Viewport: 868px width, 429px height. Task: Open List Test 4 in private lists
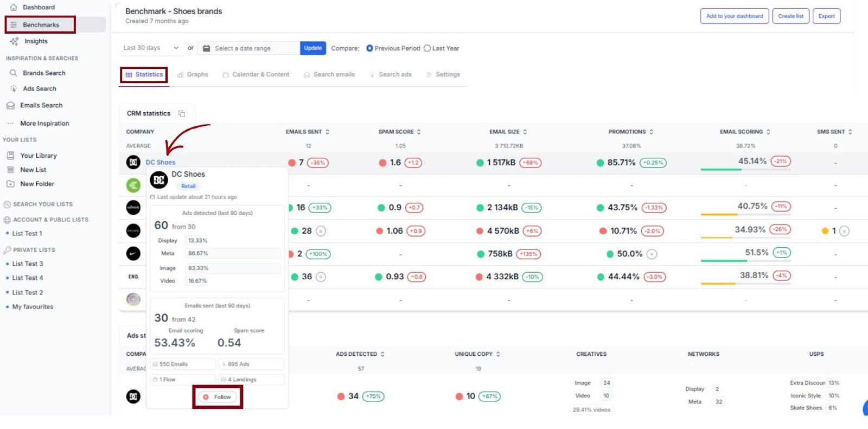[x=27, y=278]
